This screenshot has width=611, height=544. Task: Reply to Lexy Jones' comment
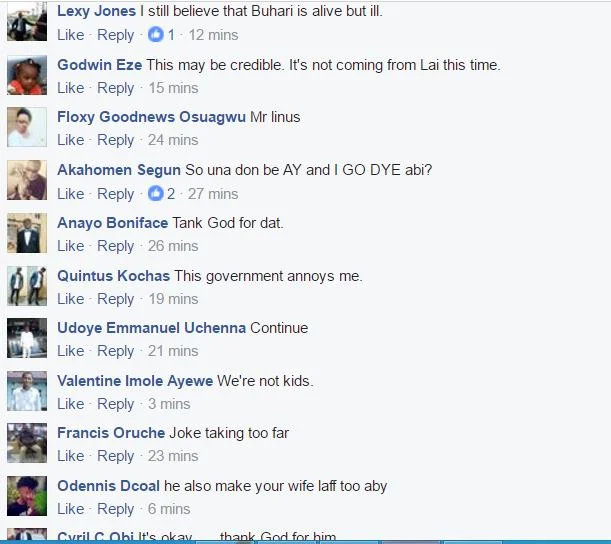coord(116,35)
